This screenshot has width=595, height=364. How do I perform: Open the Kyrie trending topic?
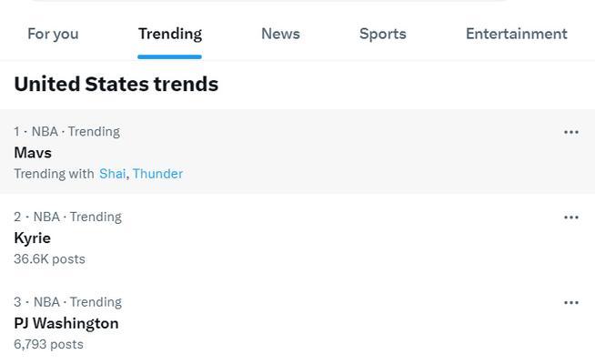(x=32, y=238)
